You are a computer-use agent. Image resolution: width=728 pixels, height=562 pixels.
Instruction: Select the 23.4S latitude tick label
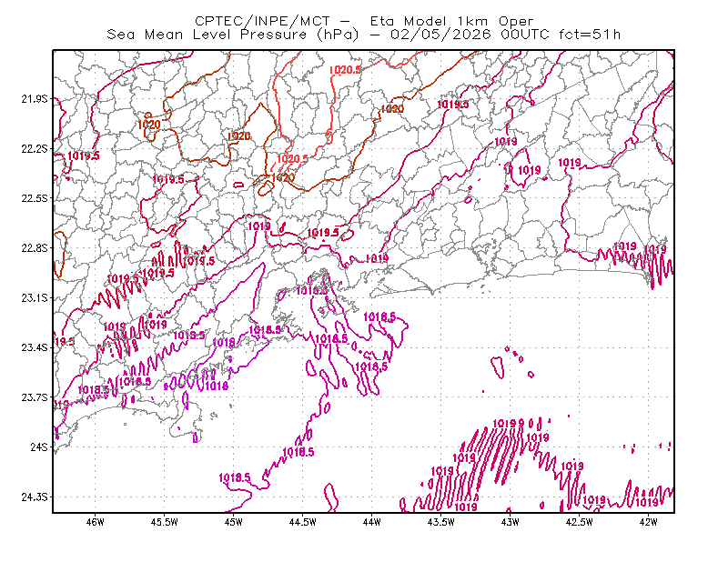pos(35,347)
